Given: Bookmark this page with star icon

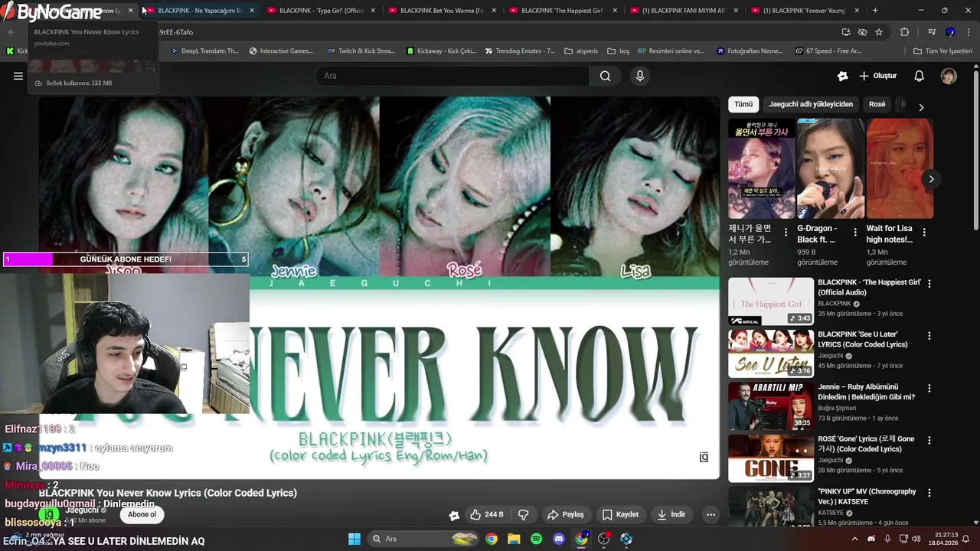Looking at the screenshot, I should [879, 32].
